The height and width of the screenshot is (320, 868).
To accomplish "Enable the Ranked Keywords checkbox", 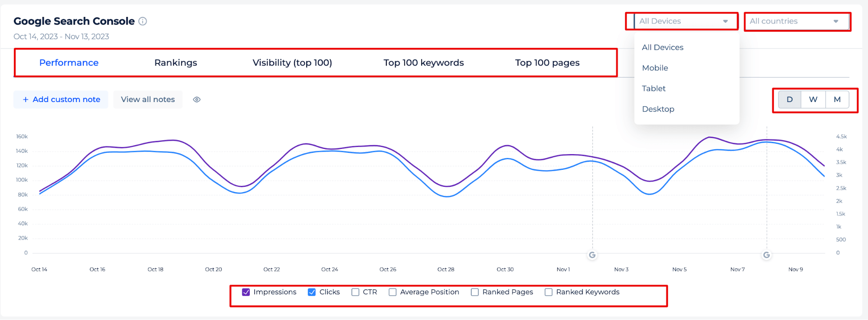I will [548, 292].
